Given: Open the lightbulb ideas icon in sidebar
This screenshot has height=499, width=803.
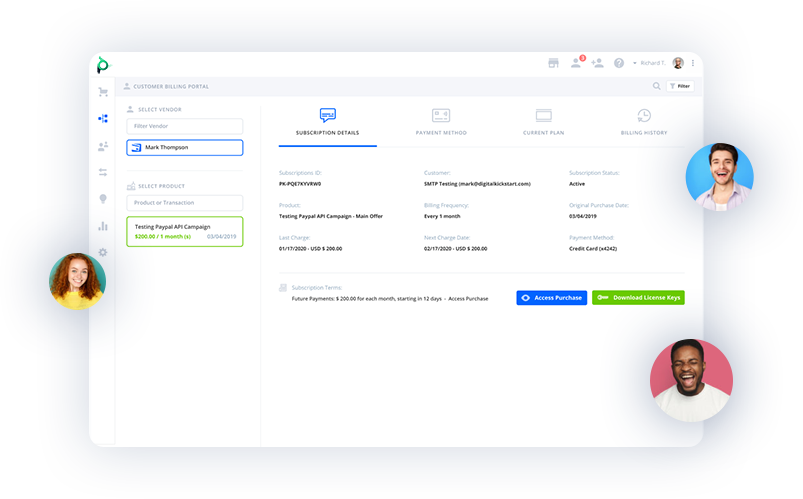Looking at the screenshot, I should point(102,199).
